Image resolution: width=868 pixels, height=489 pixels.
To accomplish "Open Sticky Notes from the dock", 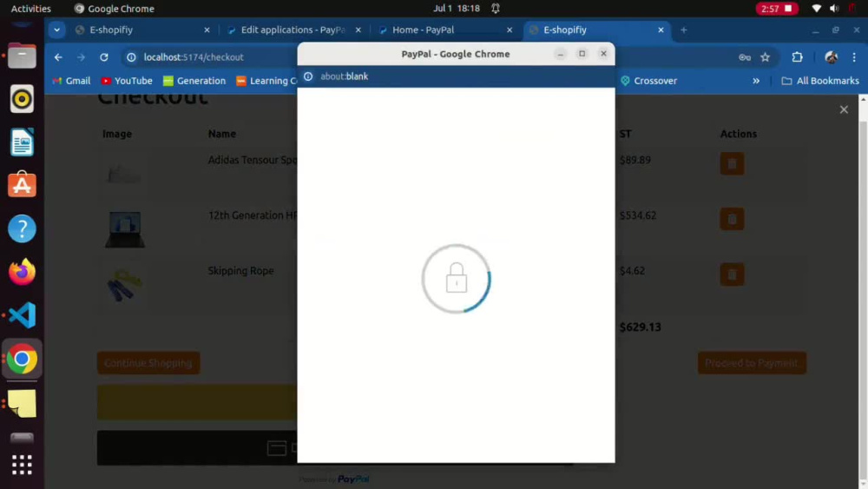I will pos(22,403).
